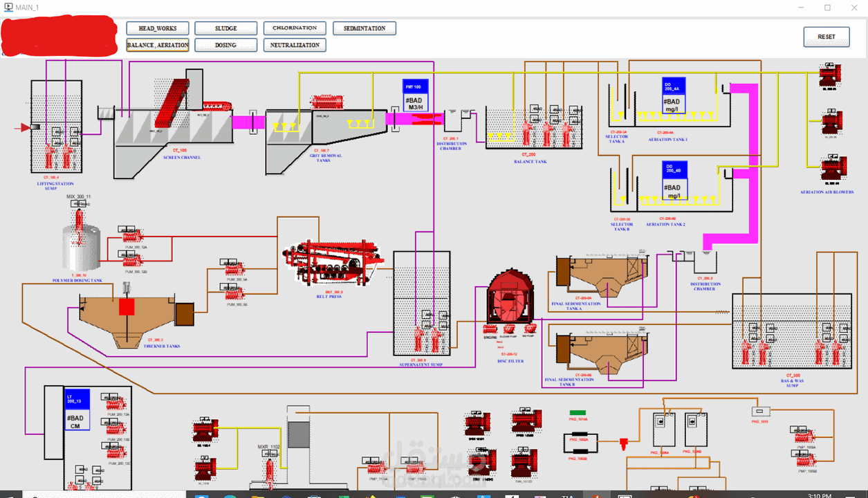Screen dimensions: 868x498
Task: Select the MXR_1102 mixer
Action: pos(268,472)
